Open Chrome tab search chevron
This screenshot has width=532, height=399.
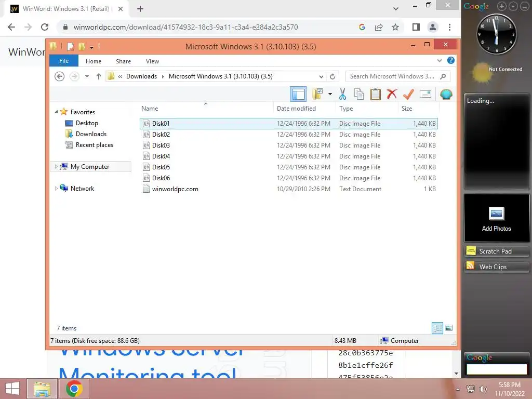click(x=395, y=9)
